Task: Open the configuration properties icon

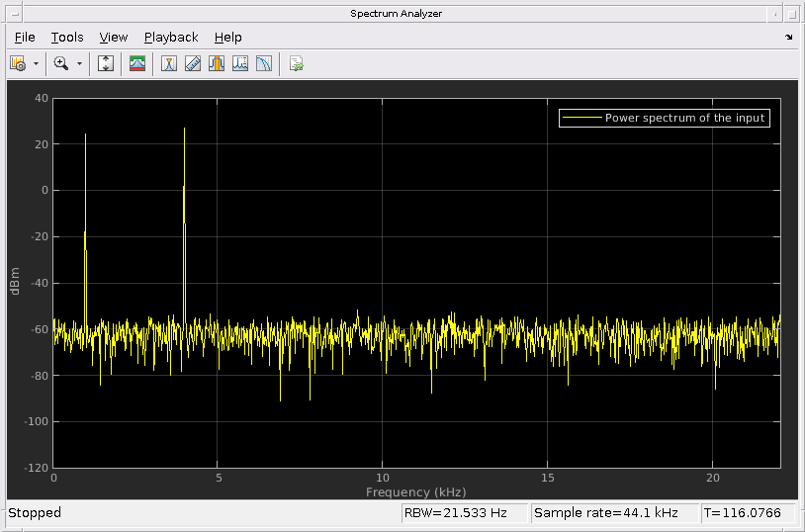Action: tap(18, 63)
